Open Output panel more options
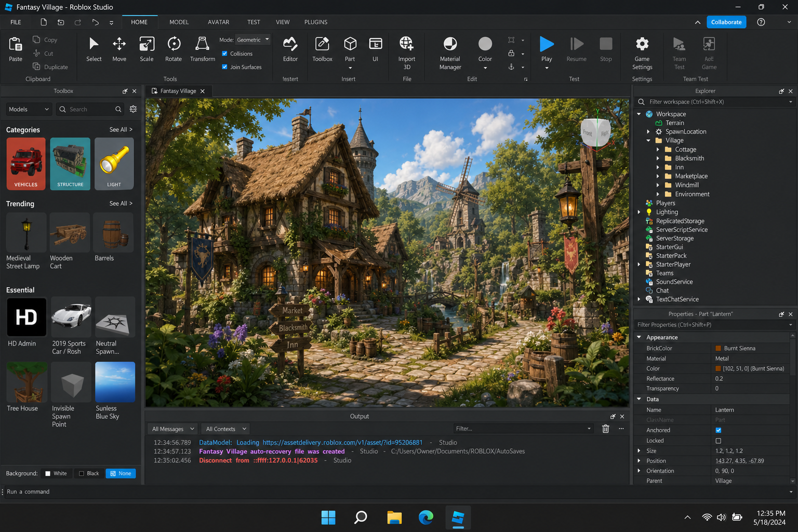The height and width of the screenshot is (532, 798). coord(621,429)
